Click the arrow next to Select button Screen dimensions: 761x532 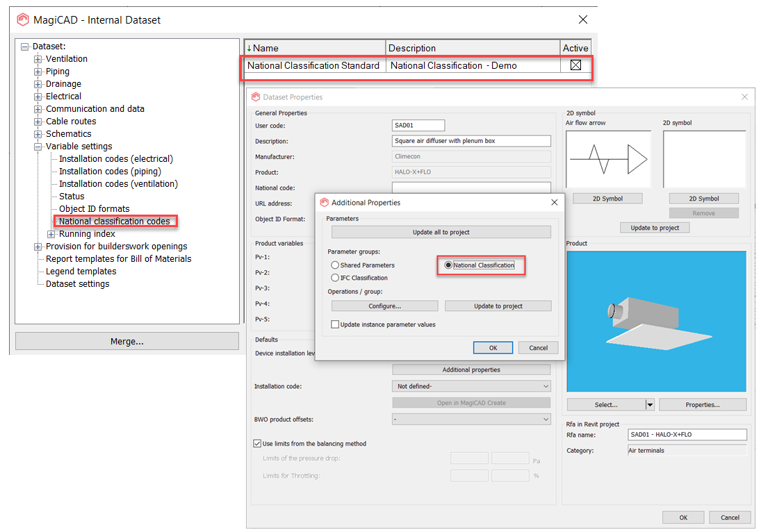[x=650, y=405]
